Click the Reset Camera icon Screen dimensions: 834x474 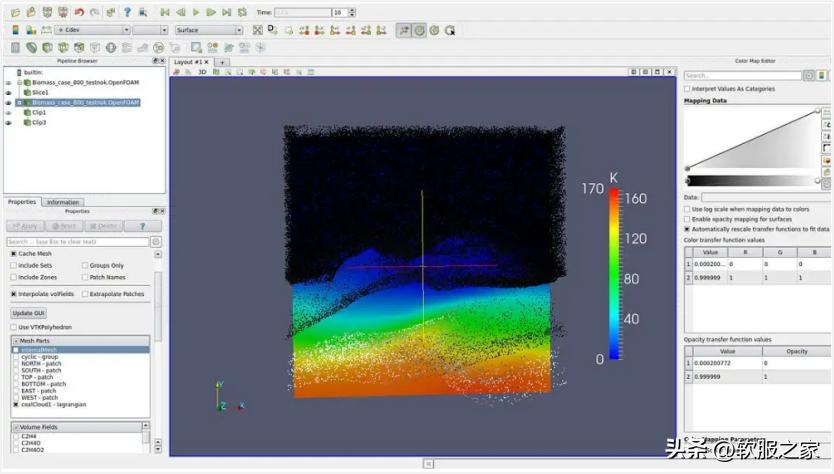tap(257, 30)
